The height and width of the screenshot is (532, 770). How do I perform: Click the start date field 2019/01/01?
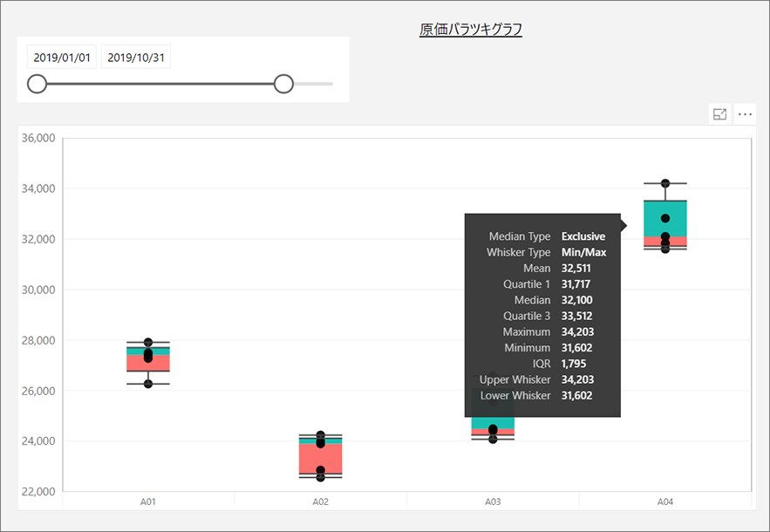coord(62,58)
